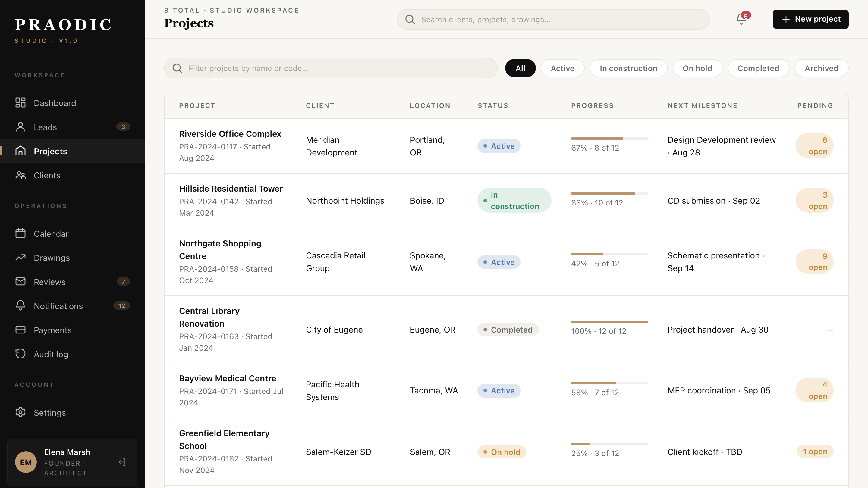Click the filter field magnifier icon
This screenshot has height=488, width=868.
[177, 68]
